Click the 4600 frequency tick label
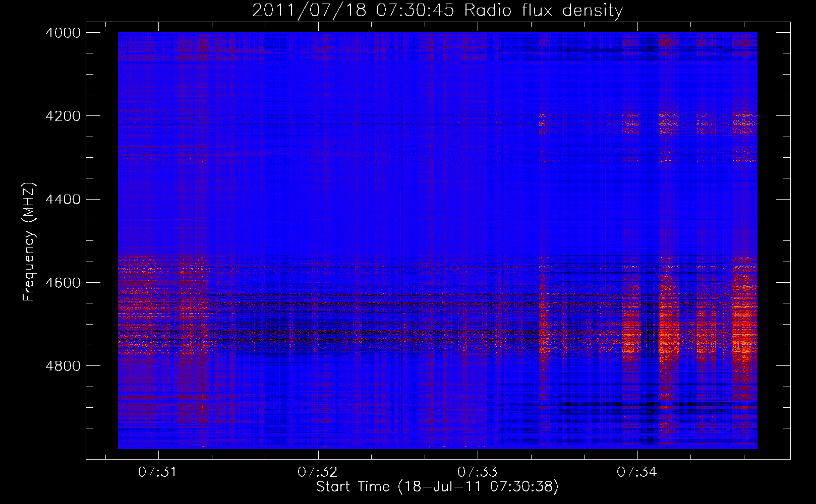816x504 pixels. 63,283
